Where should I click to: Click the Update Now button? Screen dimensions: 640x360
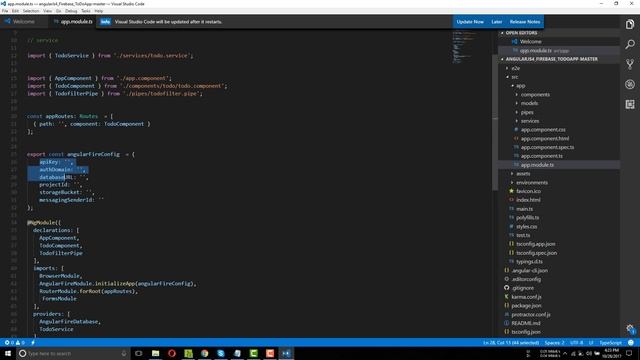470,22
